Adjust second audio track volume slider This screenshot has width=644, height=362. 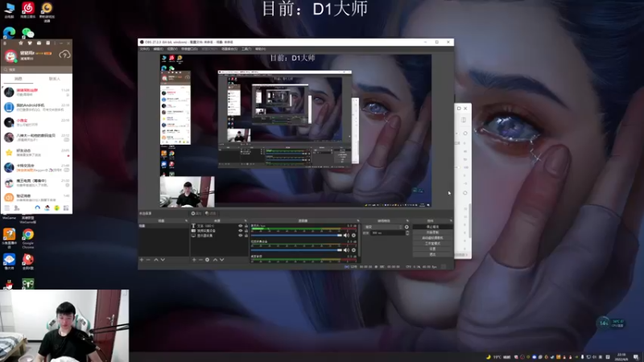click(x=296, y=250)
